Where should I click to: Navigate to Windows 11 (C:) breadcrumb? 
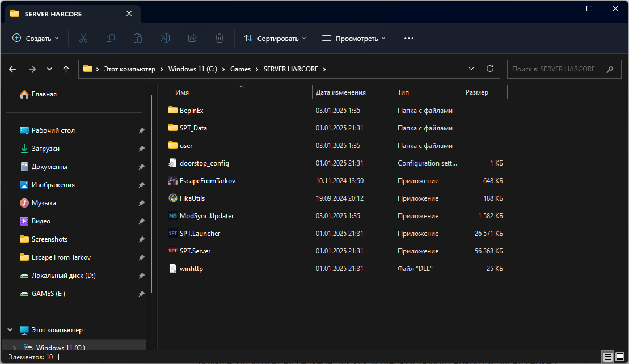192,69
